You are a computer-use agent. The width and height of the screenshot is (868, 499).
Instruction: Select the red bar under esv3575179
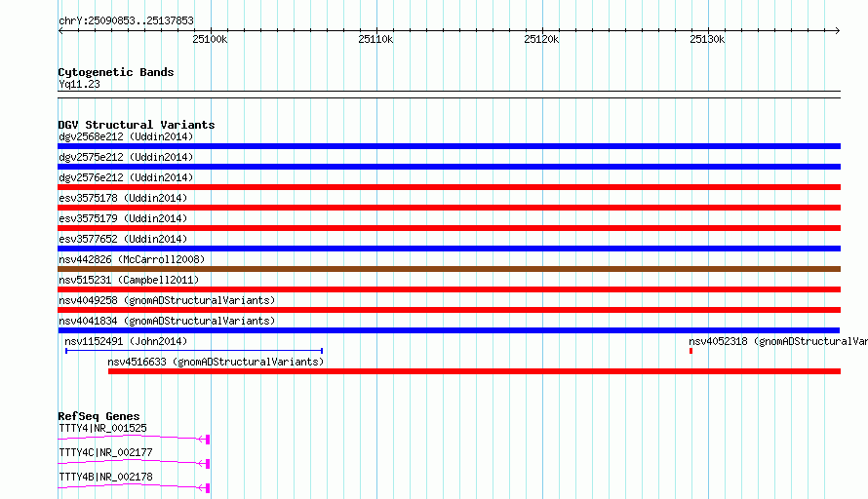point(449,228)
